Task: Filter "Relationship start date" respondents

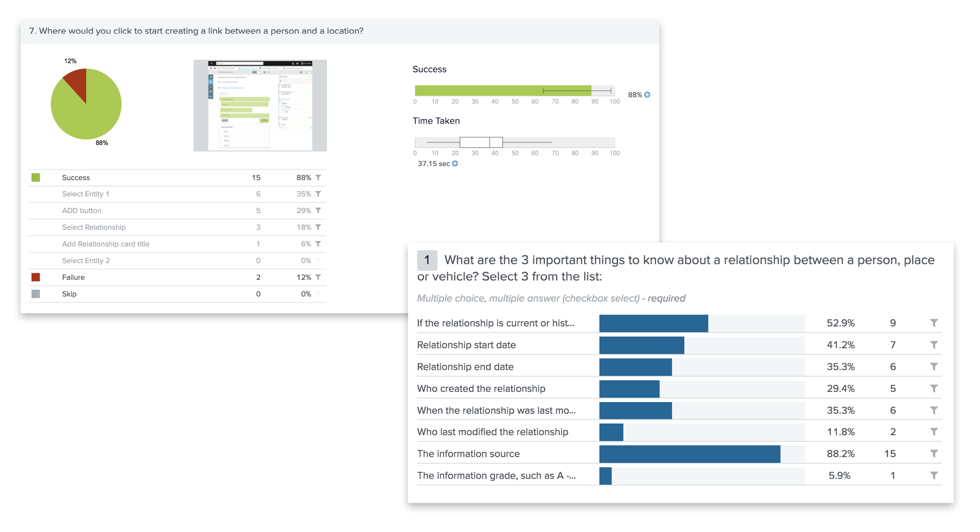Action: click(x=934, y=345)
